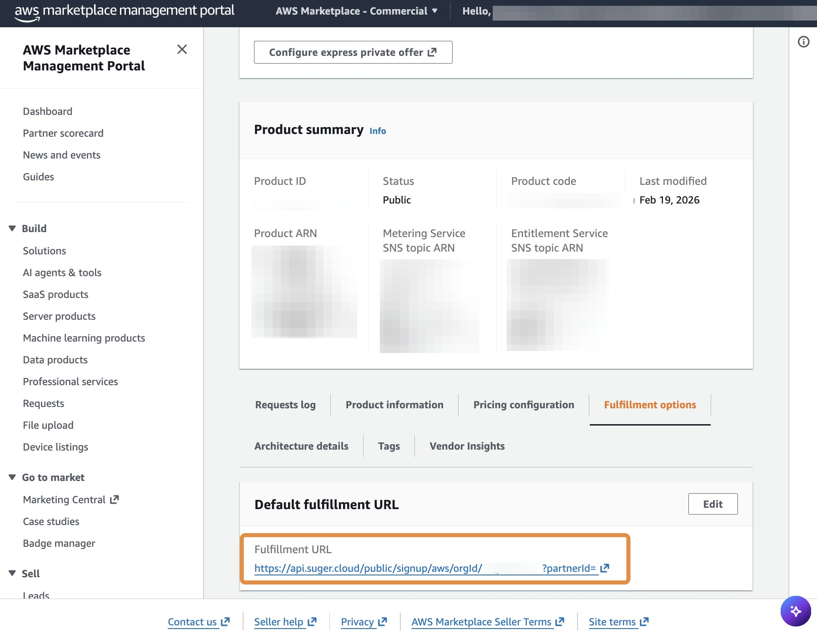
Task: Open Site terms footer link
Action: tap(619, 622)
